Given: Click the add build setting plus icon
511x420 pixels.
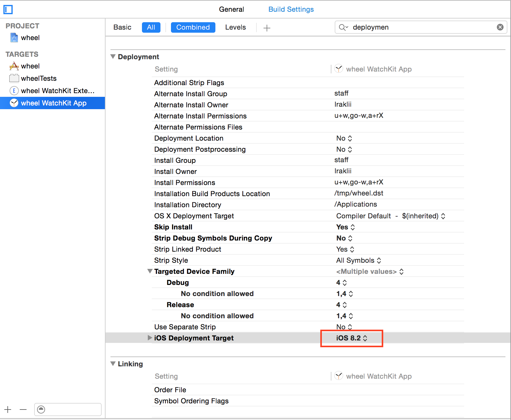Looking at the screenshot, I should point(267,28).
